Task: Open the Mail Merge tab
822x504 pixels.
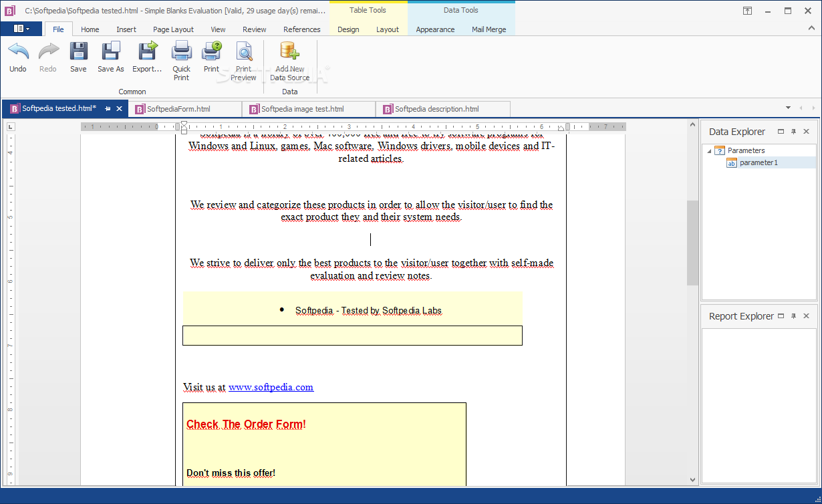Action: coord(489,29)
